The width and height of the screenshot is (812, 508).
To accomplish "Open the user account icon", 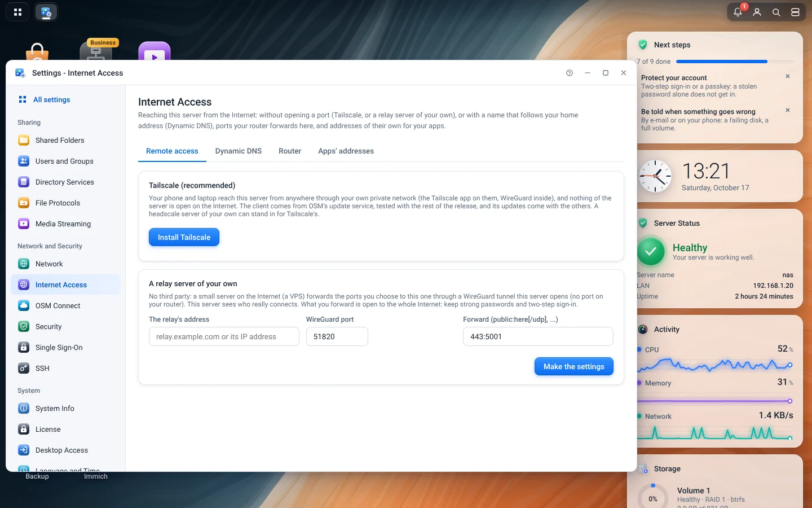I will [x=757, y=12].
